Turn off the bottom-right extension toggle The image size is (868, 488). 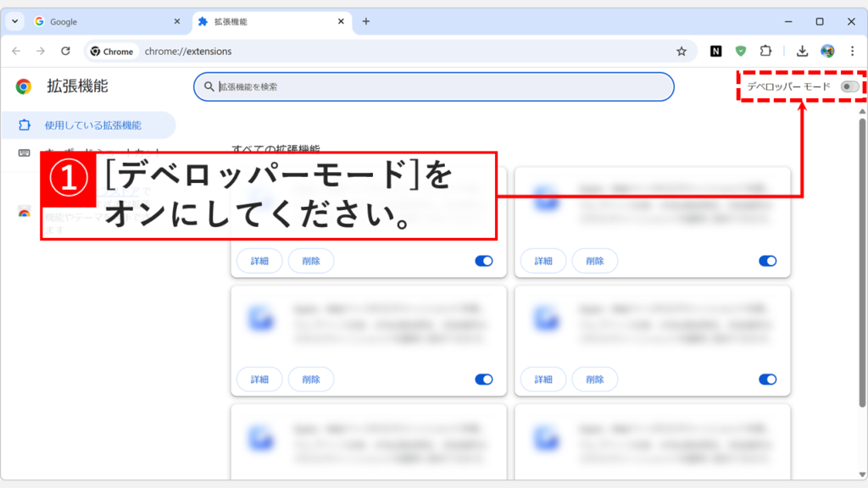coord(767,379)
